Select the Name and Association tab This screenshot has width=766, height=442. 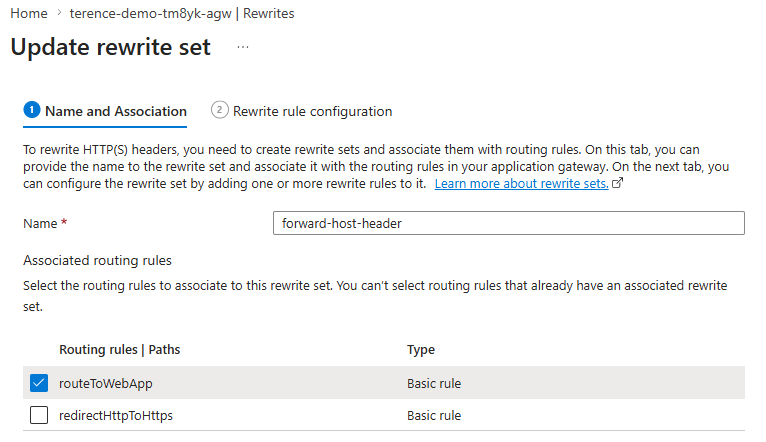point(105,111)
